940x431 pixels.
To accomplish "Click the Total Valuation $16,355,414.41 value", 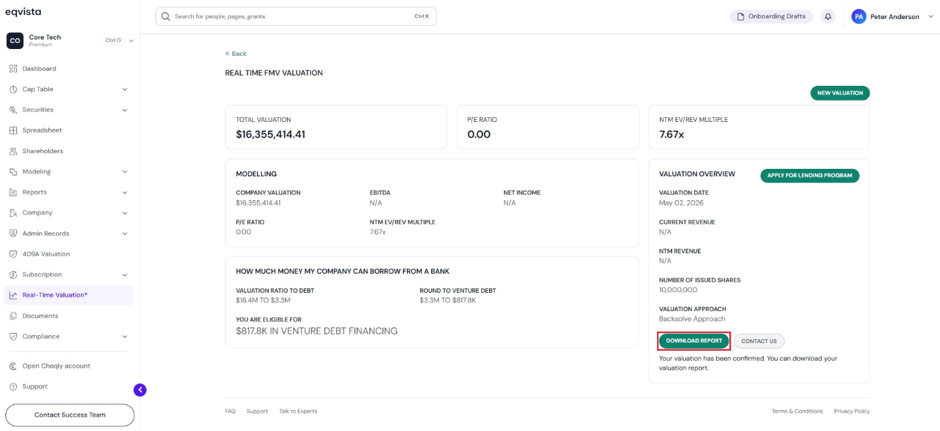I will point(271,134).
